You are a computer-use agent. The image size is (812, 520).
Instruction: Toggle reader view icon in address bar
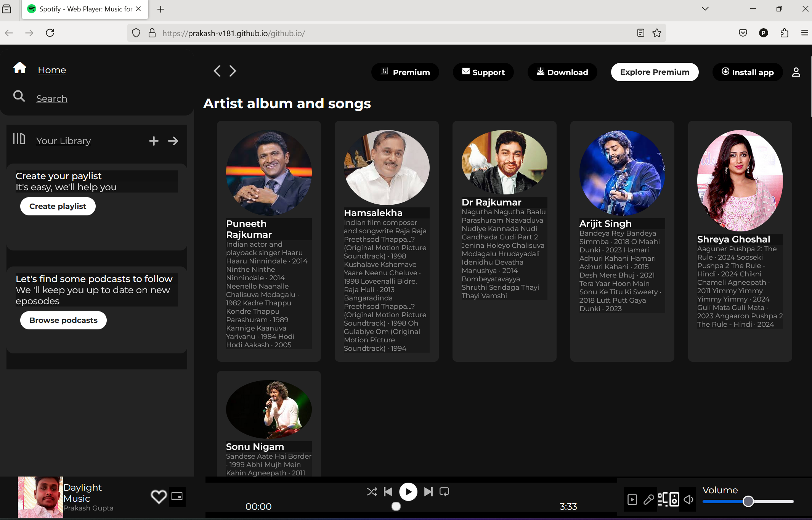[641, 33]
